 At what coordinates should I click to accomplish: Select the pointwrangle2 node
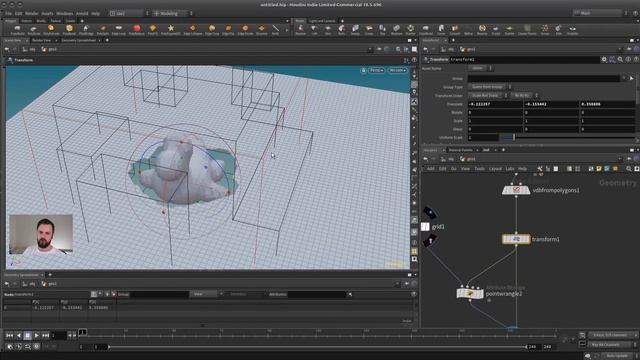(470, 293)
